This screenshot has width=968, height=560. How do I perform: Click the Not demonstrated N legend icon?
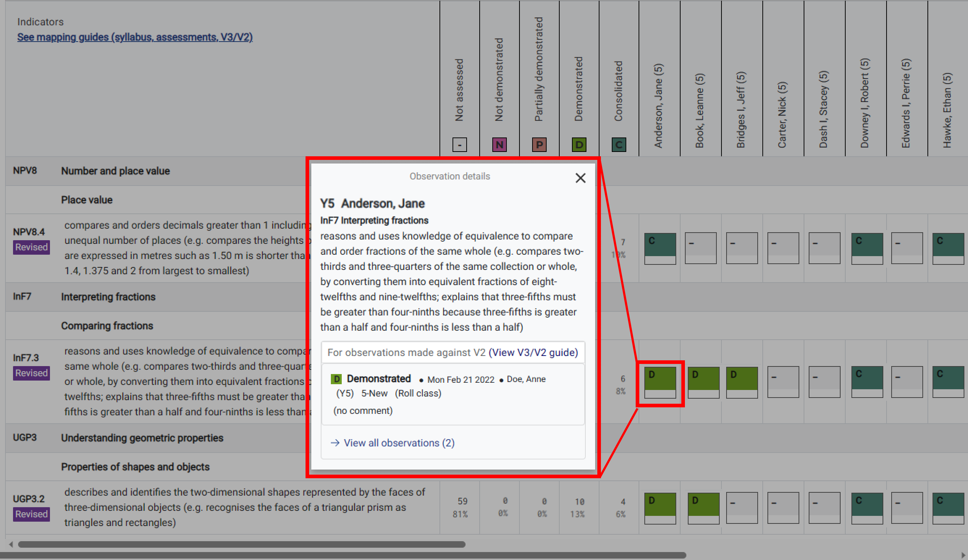499,145
